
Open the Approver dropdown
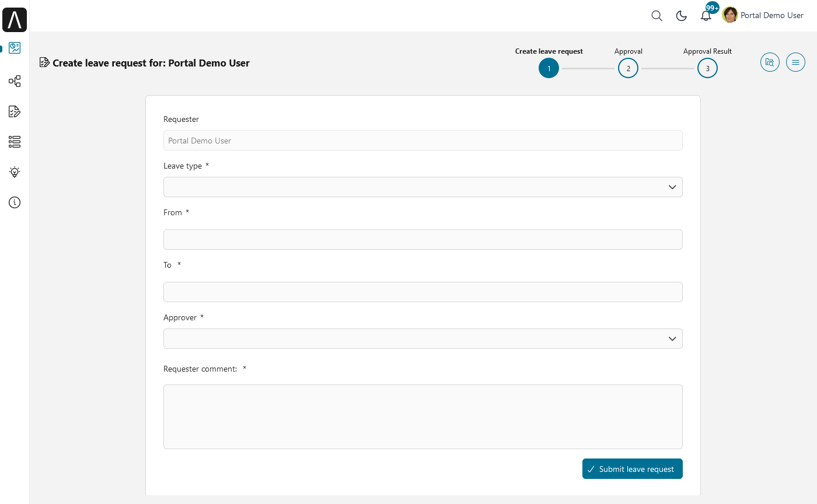tap(423, 338)
